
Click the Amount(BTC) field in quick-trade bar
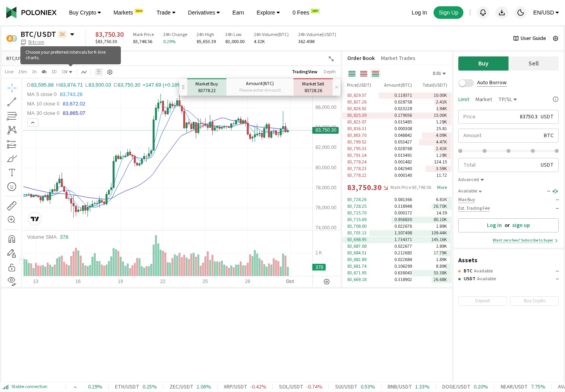[x=260, y=87]
